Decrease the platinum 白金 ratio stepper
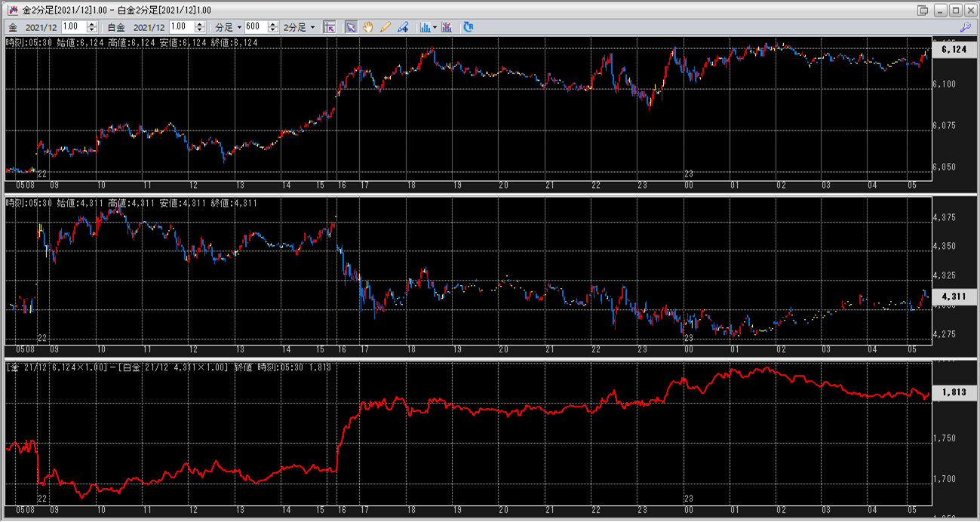 (201, 30)
